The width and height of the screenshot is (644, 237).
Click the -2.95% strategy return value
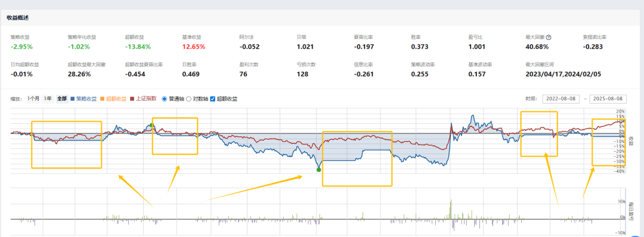[21, 46]
